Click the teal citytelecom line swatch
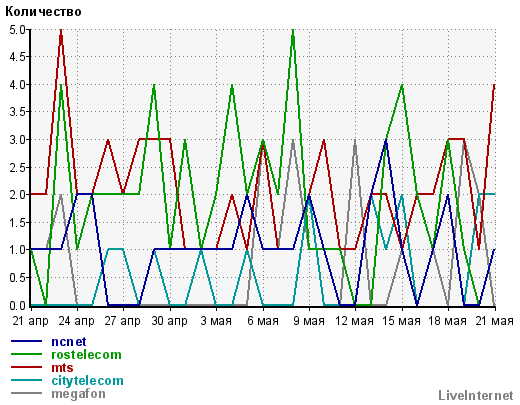The height and width of the screenshot is (405, 520). [27, 380]
